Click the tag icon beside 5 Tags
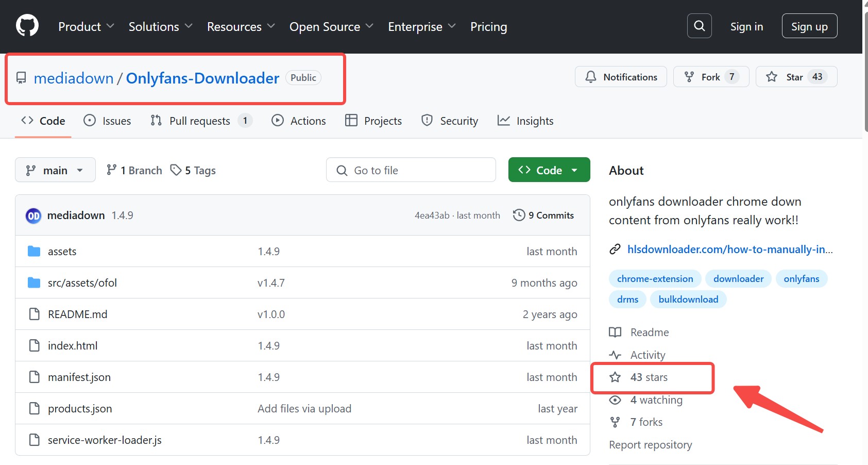 click(176, 170)
